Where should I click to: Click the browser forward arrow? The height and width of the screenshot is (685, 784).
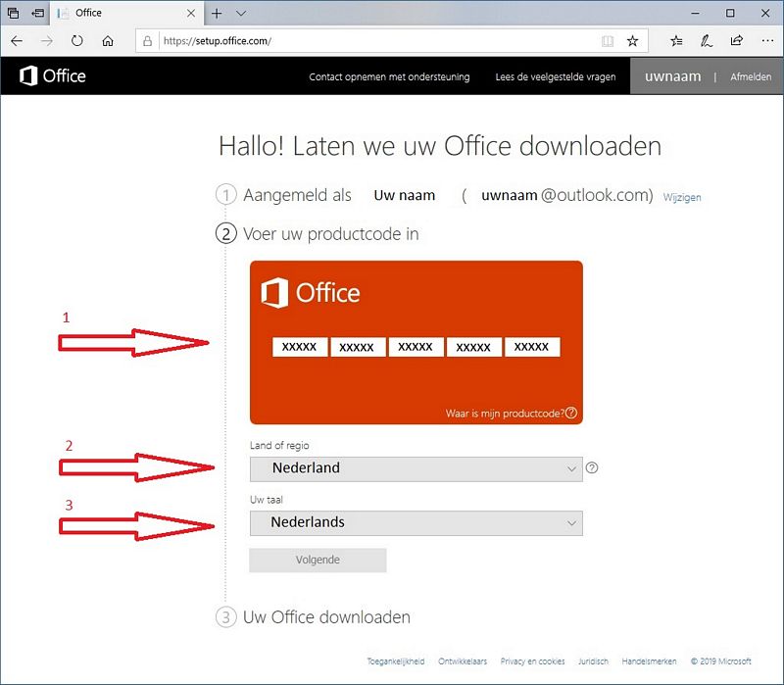point(46,41)
